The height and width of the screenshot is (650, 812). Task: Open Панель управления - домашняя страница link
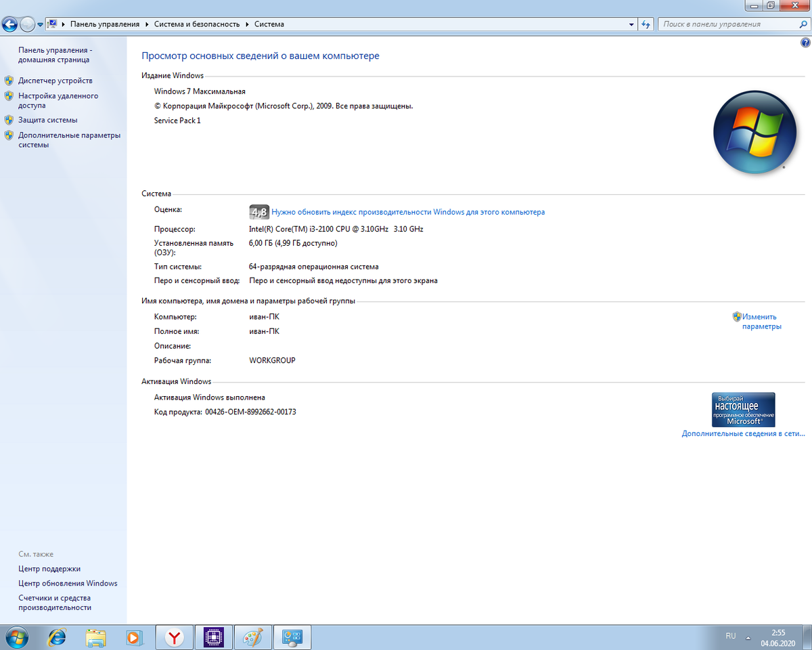pos(54,55)
